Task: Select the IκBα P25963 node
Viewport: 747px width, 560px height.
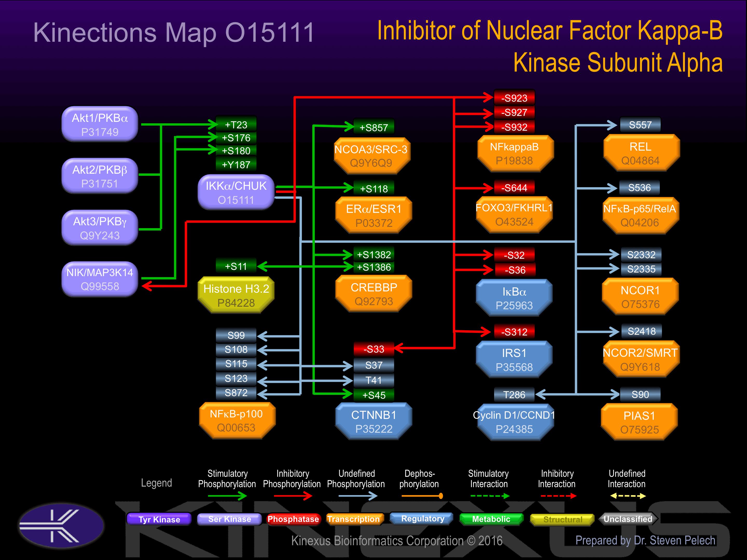Action: click(x=514, y=298)
